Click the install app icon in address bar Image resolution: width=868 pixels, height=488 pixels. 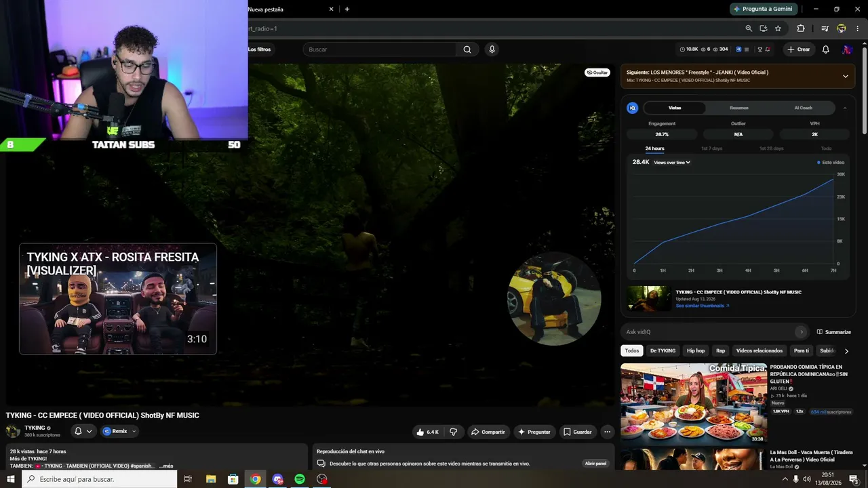[x=763, y=28]
